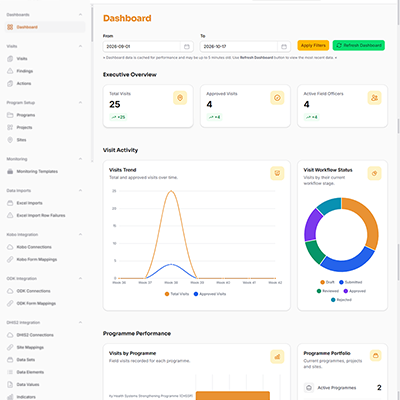
Task: Open Data Values link in sidebar
Action: (45, 384)
